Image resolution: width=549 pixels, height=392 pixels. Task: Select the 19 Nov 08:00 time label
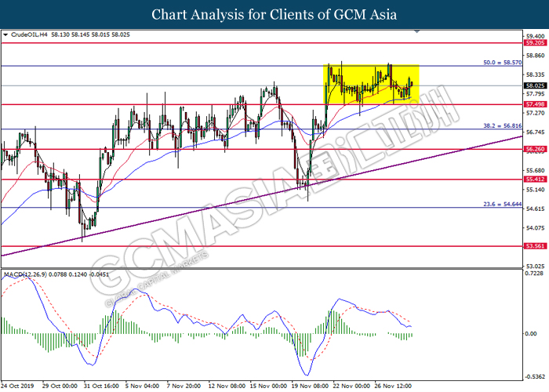(307, 386)
